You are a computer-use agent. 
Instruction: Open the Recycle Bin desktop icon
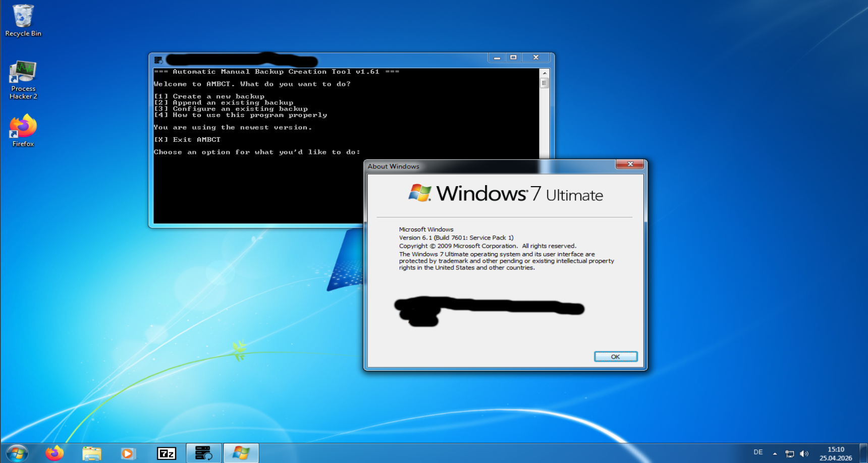point(23,20)
